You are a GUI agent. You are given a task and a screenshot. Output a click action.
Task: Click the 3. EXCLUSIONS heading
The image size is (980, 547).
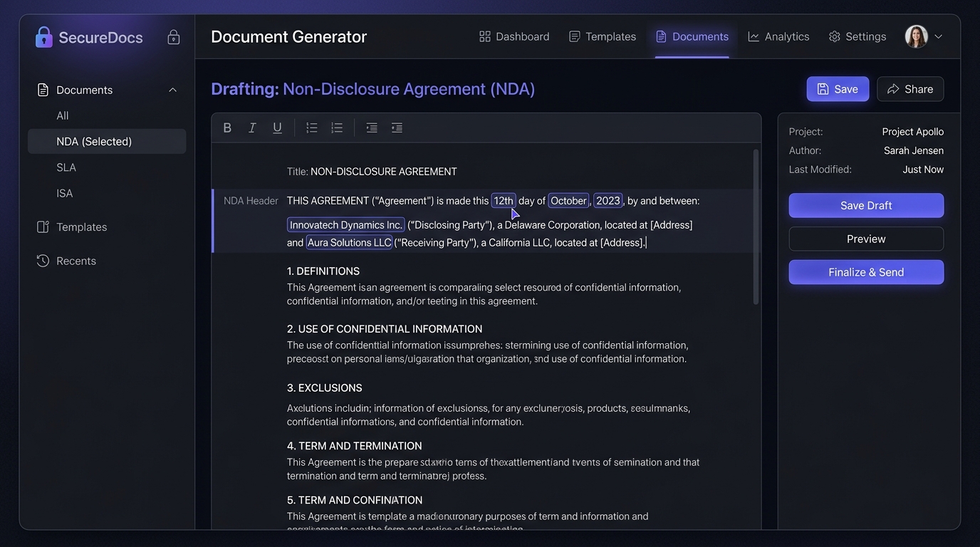pos(325,388)
